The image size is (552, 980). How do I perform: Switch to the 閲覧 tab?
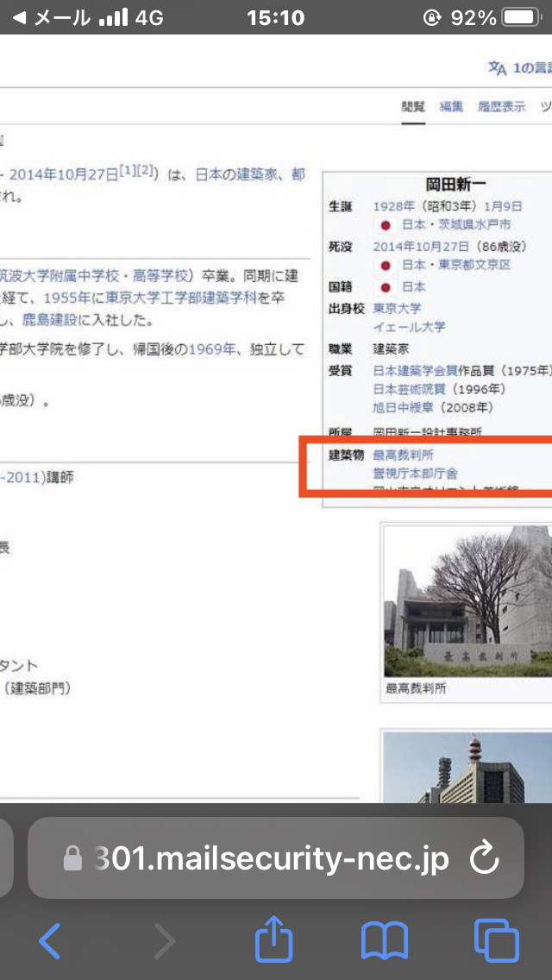[x=412, y=106]
